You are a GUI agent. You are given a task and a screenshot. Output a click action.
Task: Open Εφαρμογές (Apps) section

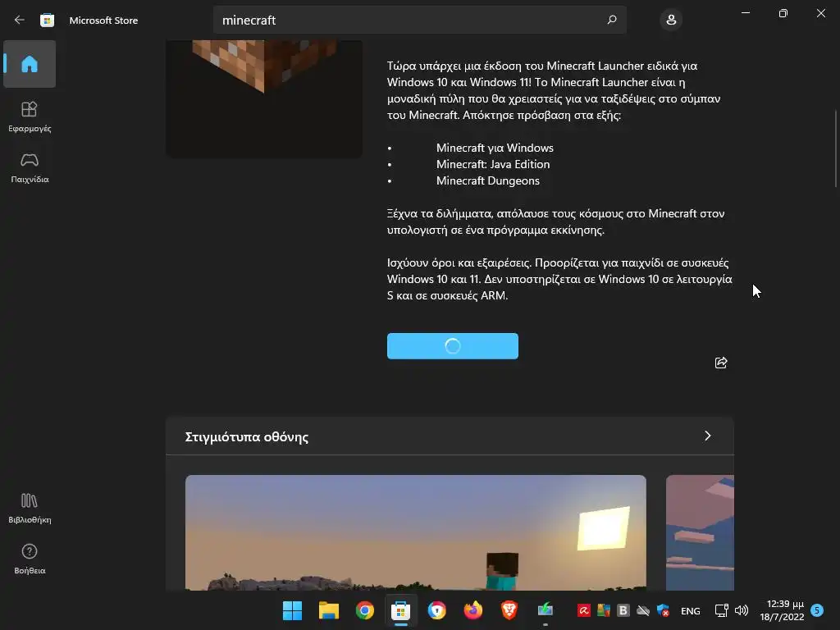pos(30,116)
